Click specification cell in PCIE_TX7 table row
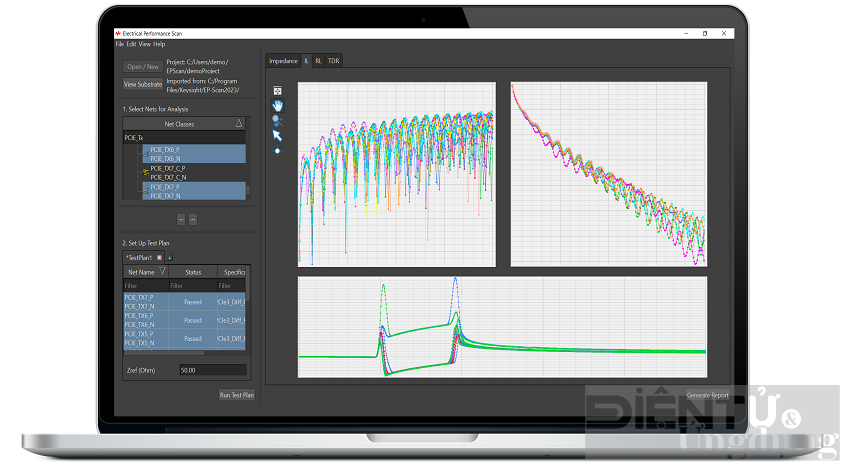850x471 pixels. point(231,302)
